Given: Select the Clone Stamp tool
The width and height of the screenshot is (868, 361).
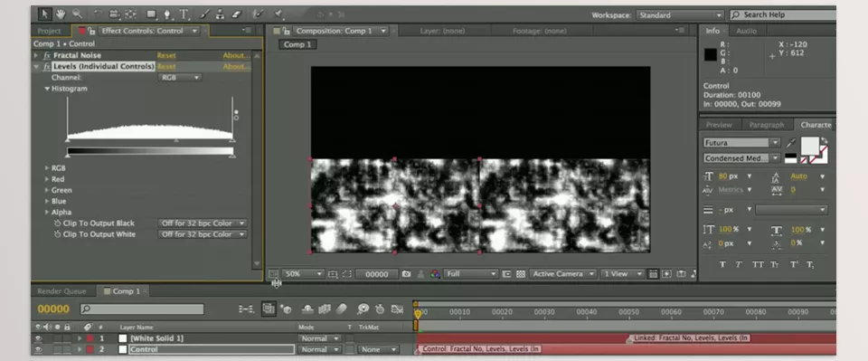Looking at the screenshot, I should click(x=221, y=14).
